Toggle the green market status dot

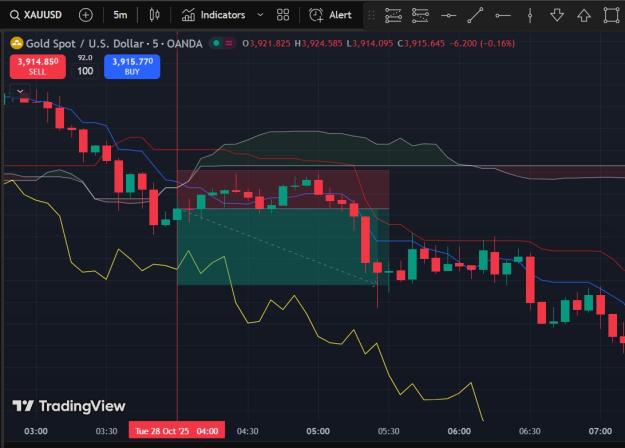pos(216,43)
